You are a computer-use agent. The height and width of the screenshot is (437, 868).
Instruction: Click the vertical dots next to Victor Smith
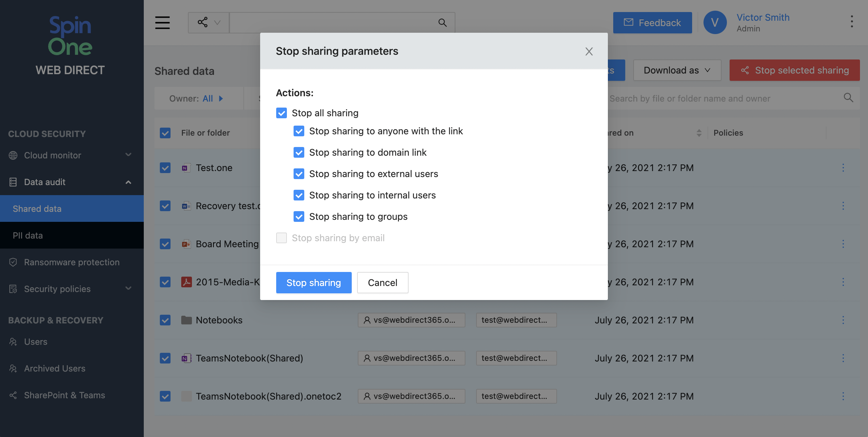(x=852, y=22)
